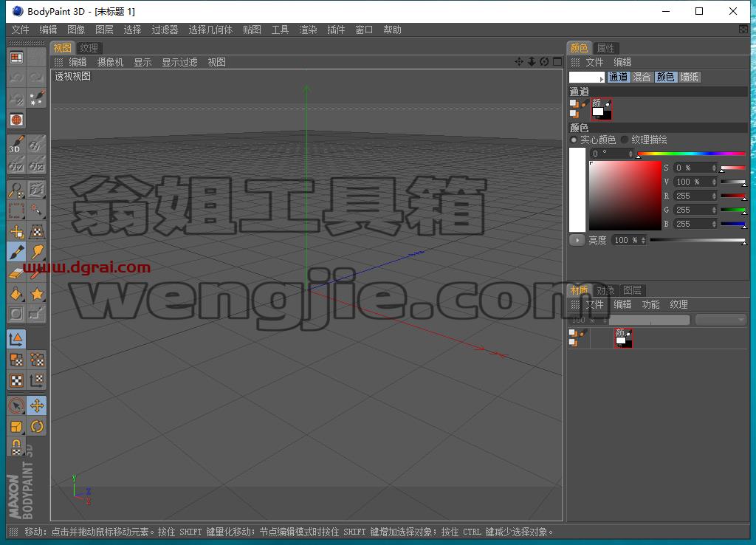Image resolution: width=756 pixels, height=545 pixels.
Task: Switch to the 纹理 texture view tab
Action: tap(89, 48)
